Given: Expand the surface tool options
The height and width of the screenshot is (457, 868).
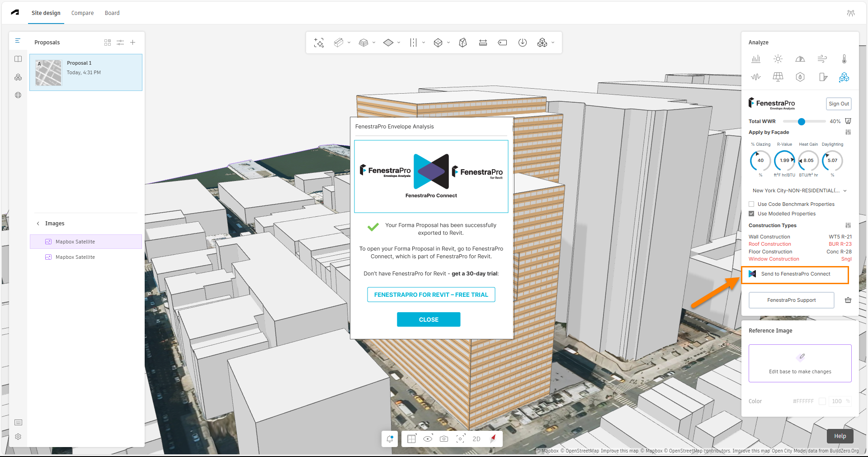Looking at the screenshot, I should (x=399, y=43).
